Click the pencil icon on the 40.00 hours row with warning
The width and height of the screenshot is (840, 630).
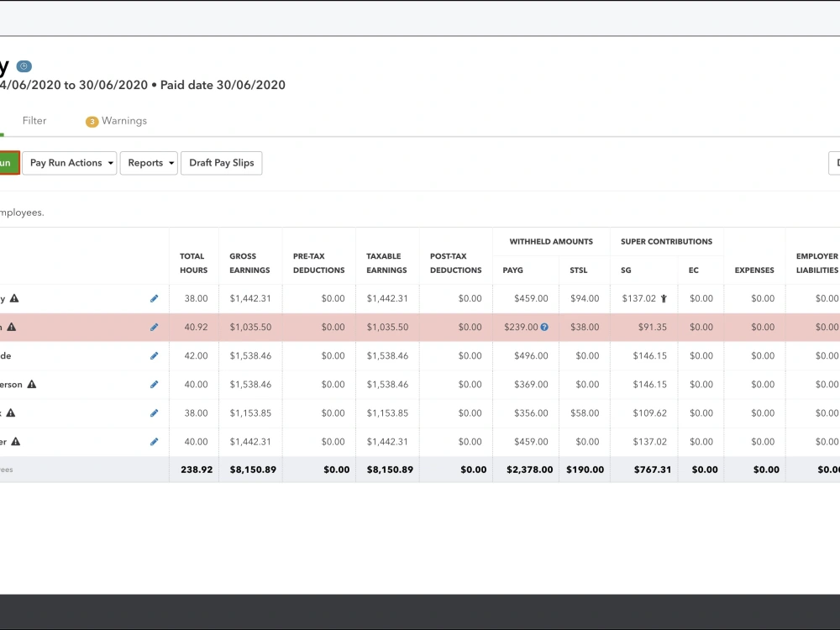[x=154, y=384]
